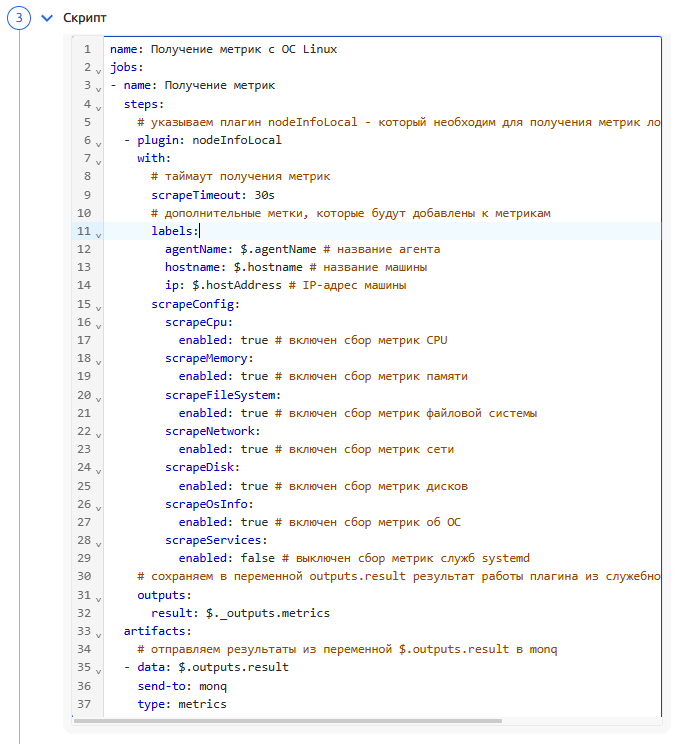Fold the labels block at line 11
The width and height of the screenshot is (690, 744).
(x=98, y=233)
